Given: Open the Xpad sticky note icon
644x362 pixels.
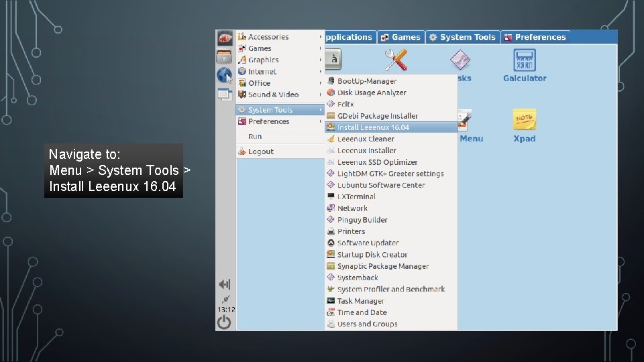Looking at the screenshot, I should pyautogui.click(x=525, y=119).
